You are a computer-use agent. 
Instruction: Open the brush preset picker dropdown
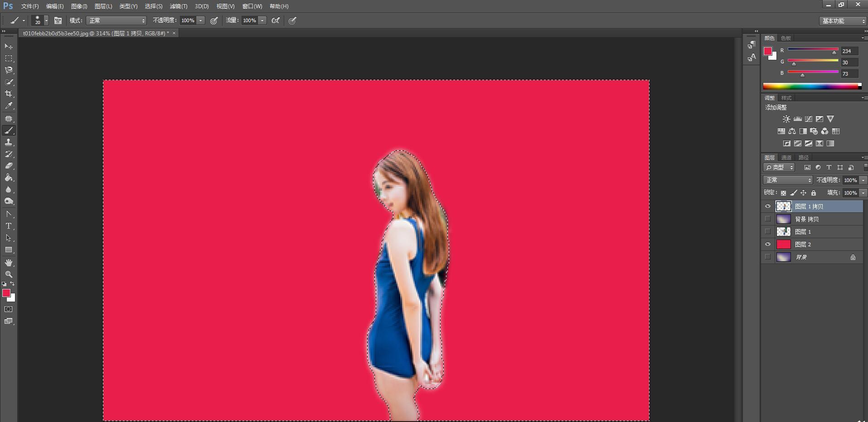coord(46,20)
